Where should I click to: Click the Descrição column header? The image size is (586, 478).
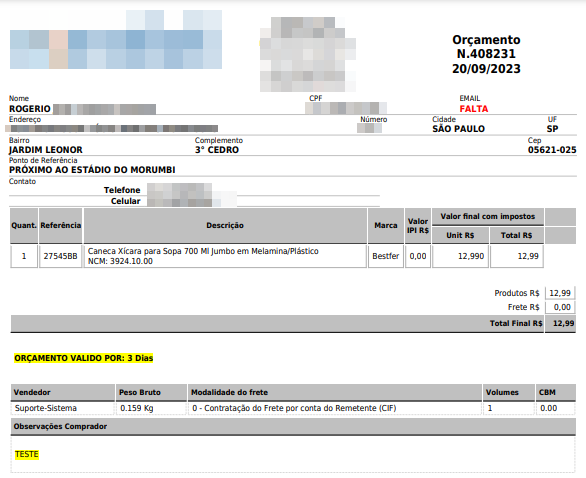pos(225,225)
